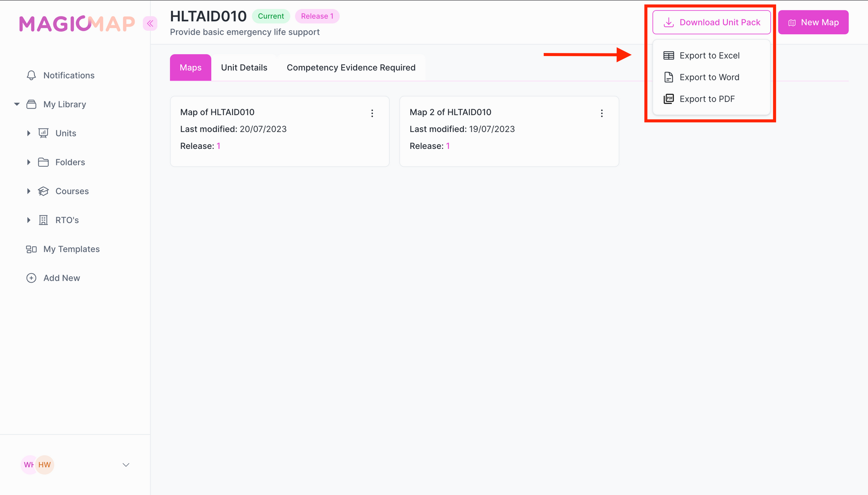Click the My Templates layout icon
Viewport: 868px width, 495px height.
pyautogui.click(x=31, y=249)
